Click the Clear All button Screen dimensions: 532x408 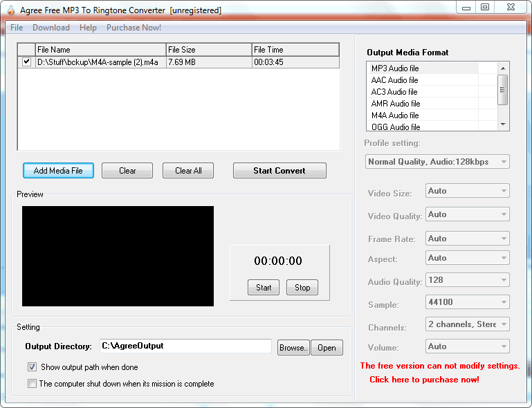point(188,171)
